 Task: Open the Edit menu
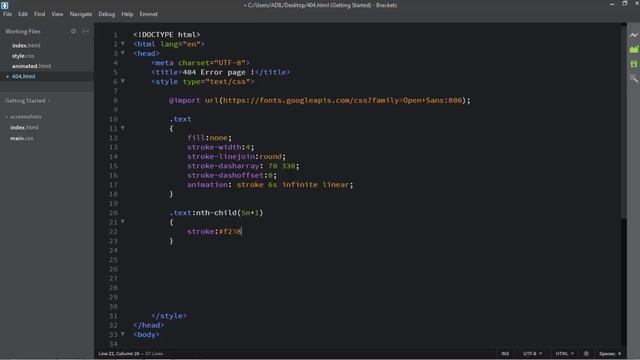pos(23,14)
